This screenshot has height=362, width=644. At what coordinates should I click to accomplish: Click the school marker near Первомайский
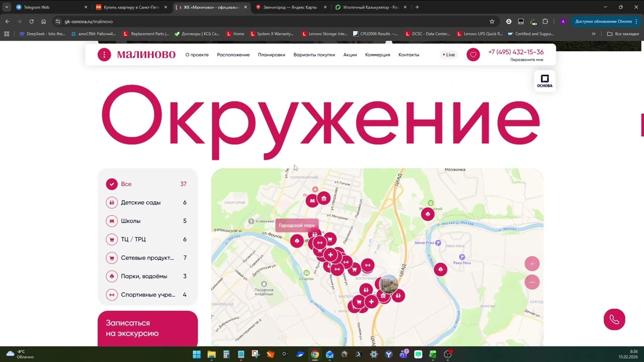coord(312,201)
